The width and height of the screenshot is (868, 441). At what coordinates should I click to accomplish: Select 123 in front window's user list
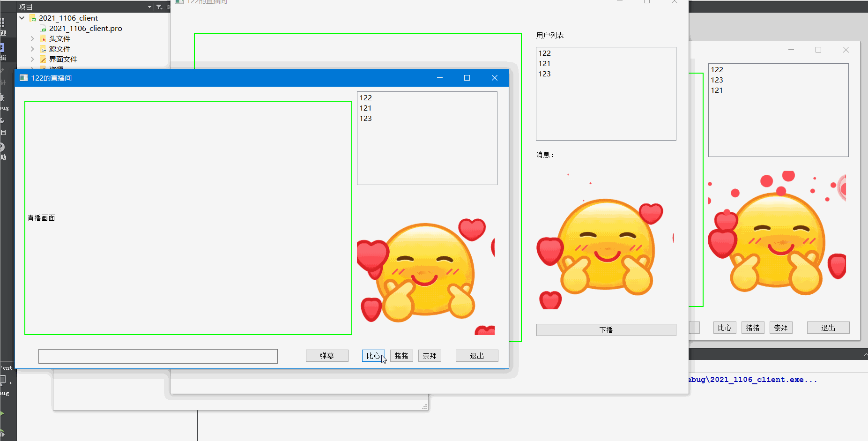coord(366,118)
